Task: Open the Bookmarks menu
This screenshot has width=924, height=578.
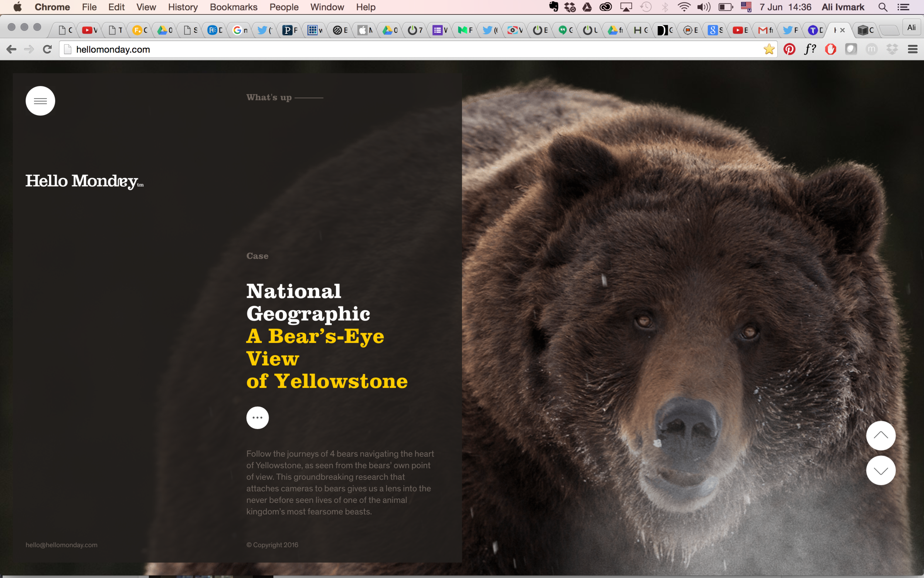Action: 234,7
